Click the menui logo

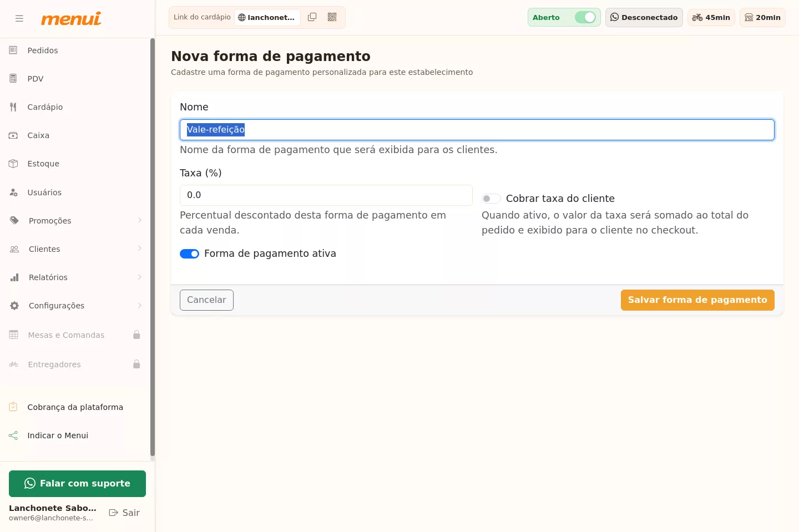[71, 19]
